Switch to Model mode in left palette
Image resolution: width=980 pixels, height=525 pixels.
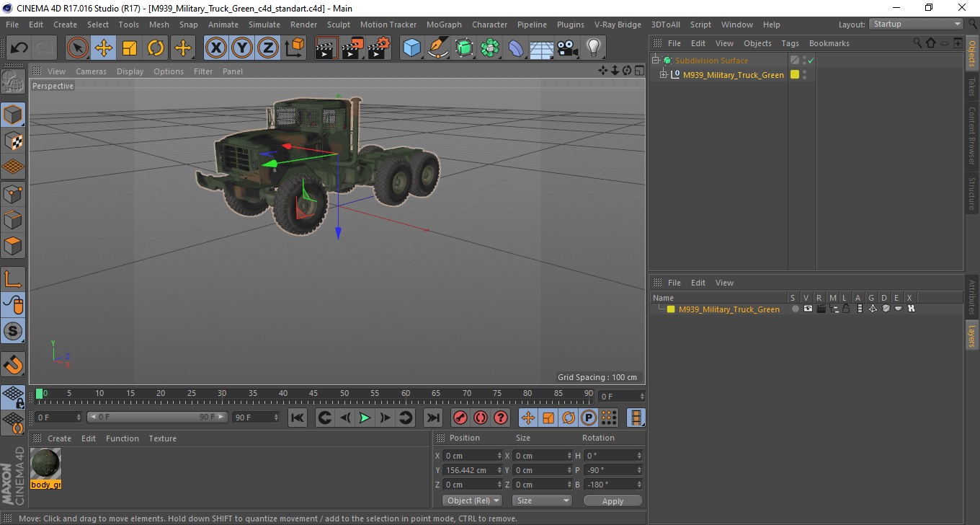[13, 115]
